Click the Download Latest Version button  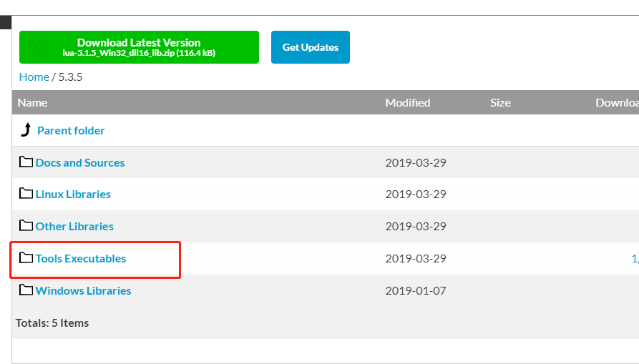(x=139, y=47)
